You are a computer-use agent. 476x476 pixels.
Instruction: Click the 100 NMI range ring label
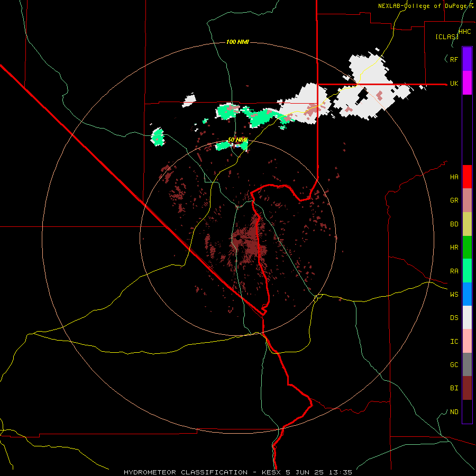[x=237, y=42]
